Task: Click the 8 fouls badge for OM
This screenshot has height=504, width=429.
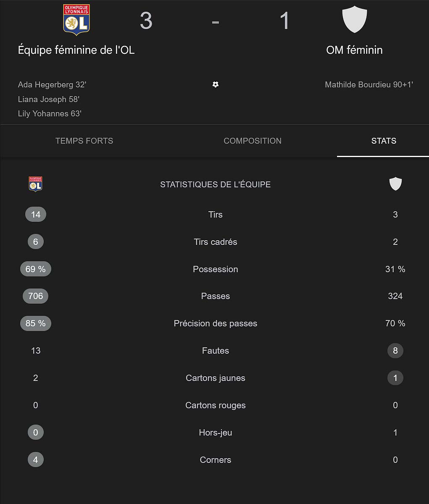Action: (x=395, y=351)
